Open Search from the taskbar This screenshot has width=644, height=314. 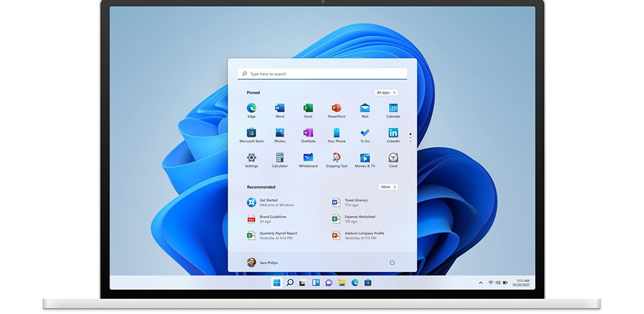[x=290, y=283]
